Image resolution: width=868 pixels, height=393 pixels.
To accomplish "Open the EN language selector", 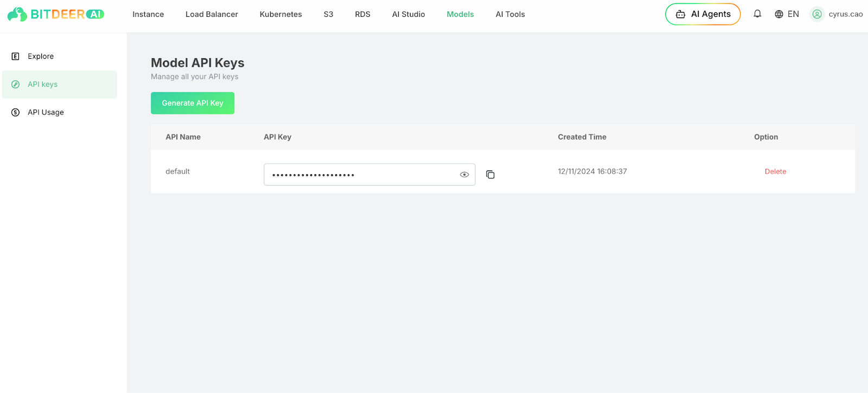I will click(x=793, y=14).
